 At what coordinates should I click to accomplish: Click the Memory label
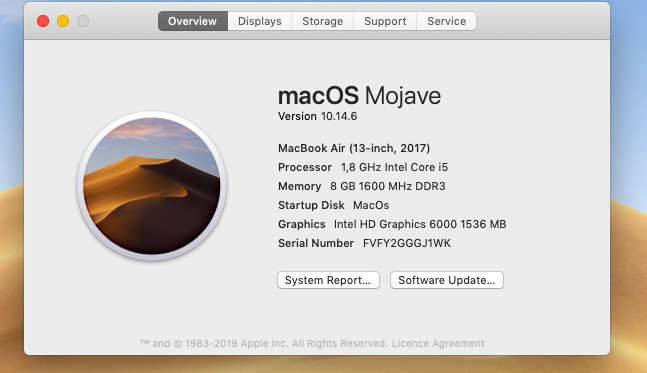(300, 186)
